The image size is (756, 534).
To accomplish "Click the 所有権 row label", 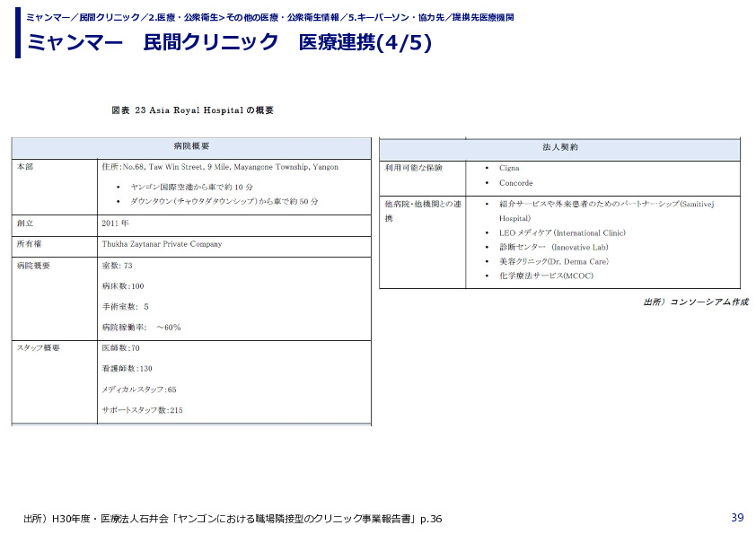I will click(29, 244).
